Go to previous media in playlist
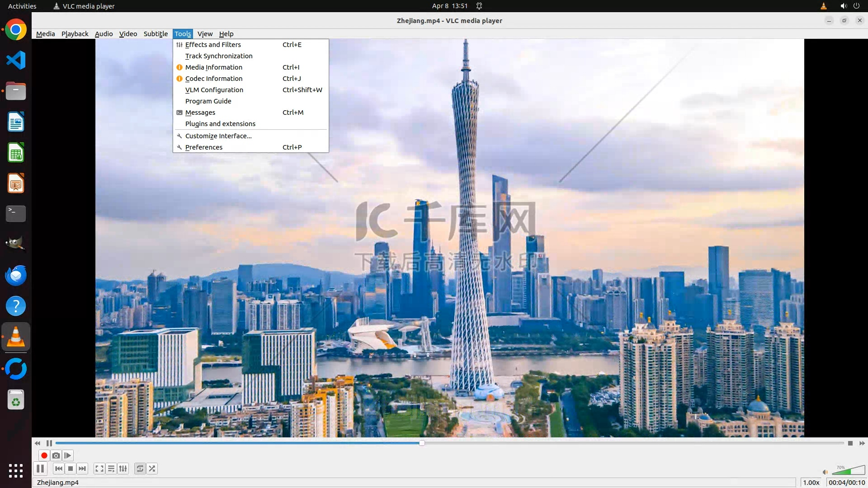 tap(59, 469)
